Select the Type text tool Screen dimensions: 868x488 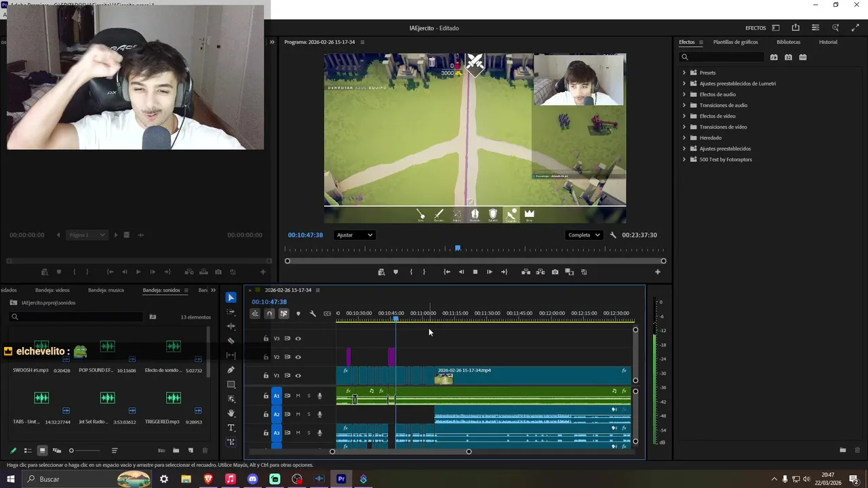coord(231,428)
